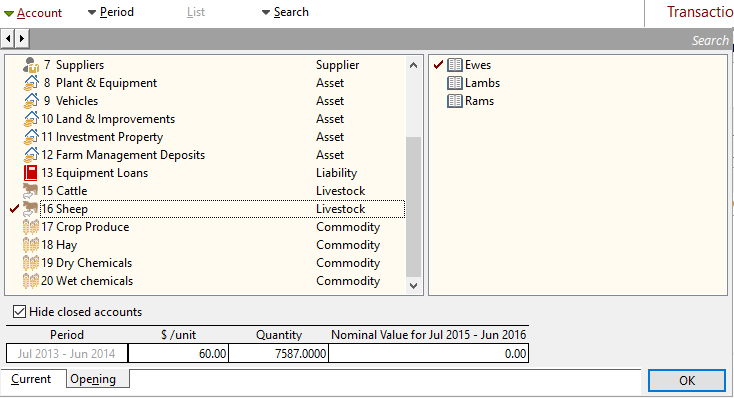The height and width of the screenshot is (398, 734).
Task: Click the Hay commodity icon
Action: click(x=31, y=245)
